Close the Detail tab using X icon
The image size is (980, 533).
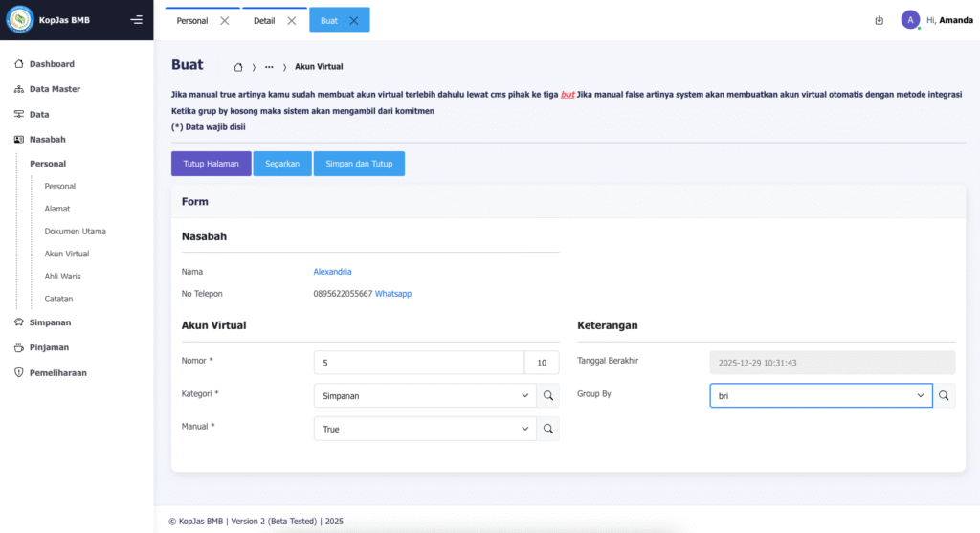pos(291,21)
